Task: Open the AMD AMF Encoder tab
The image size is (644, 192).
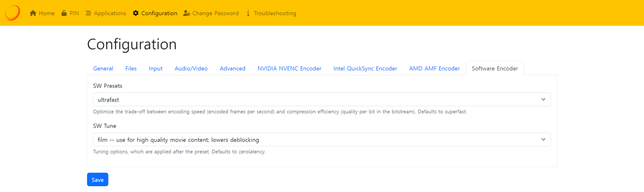Action: 434,69
